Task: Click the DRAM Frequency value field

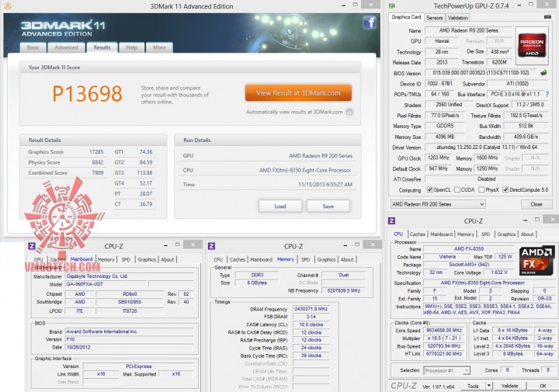Action: click(311, 309)
